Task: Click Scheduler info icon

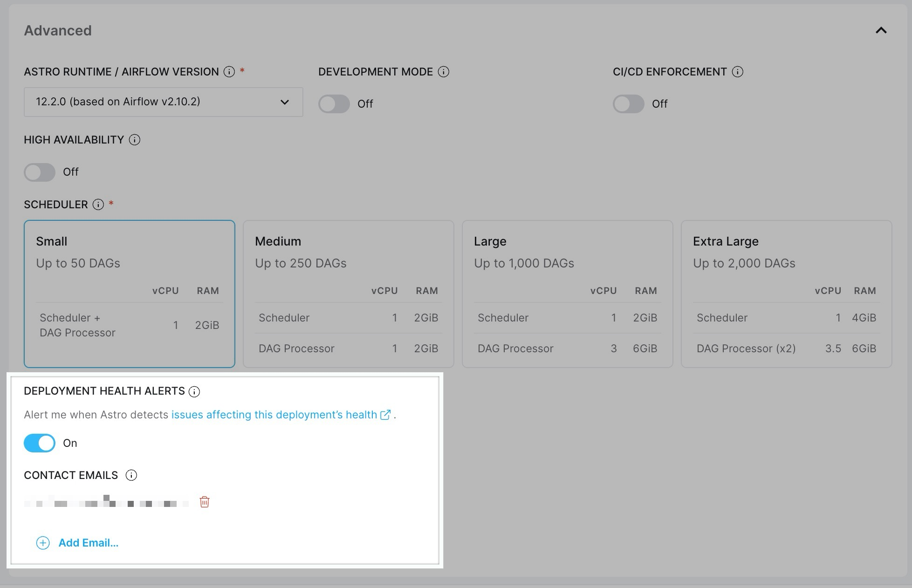Action: 98,205
